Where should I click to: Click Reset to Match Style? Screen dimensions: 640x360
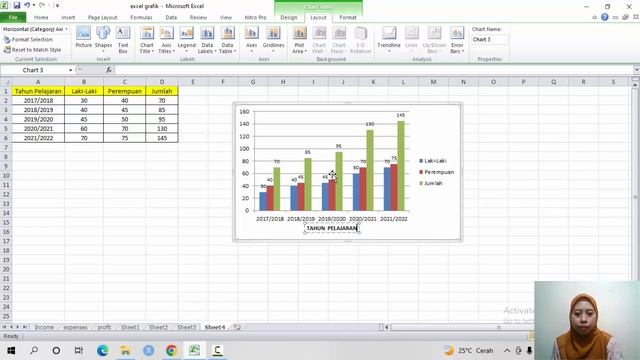tap(32, 49)
